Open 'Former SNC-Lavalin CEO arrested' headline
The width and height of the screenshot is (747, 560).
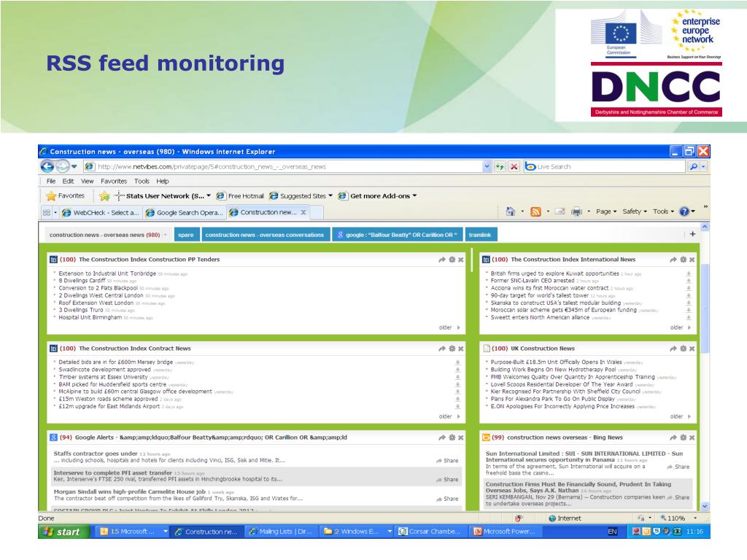[x=532, y=281]
